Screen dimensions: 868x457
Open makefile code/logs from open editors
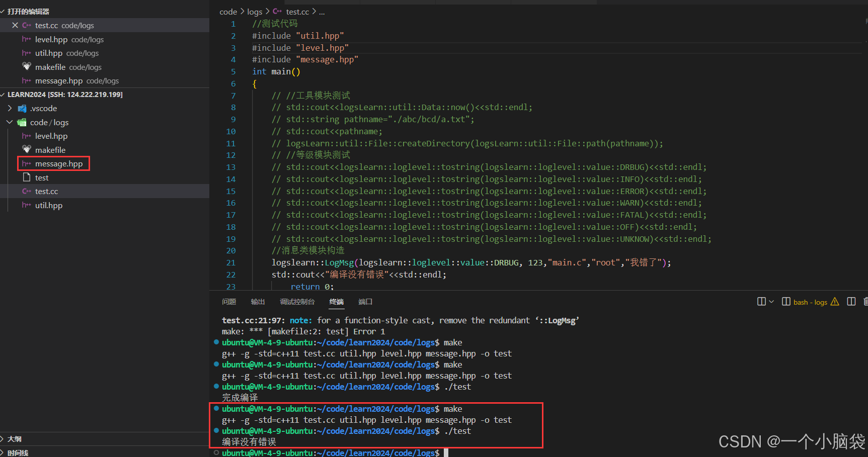[105, 67]
